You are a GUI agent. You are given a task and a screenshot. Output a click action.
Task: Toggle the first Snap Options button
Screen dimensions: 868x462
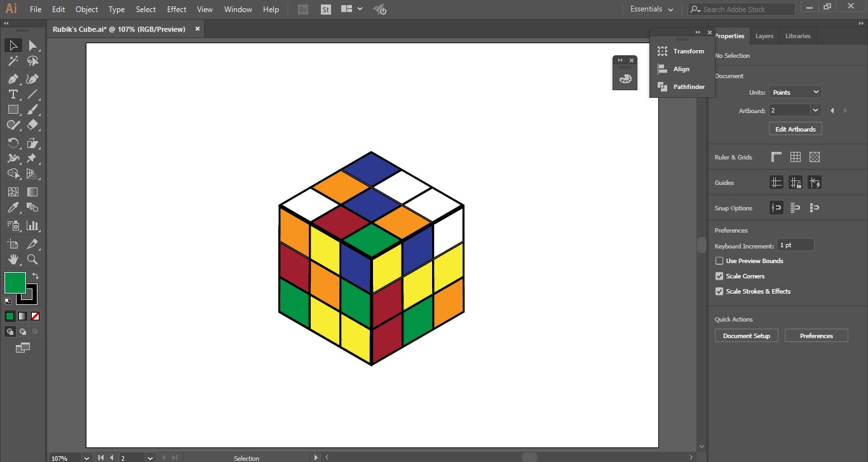tap(776, 208)
